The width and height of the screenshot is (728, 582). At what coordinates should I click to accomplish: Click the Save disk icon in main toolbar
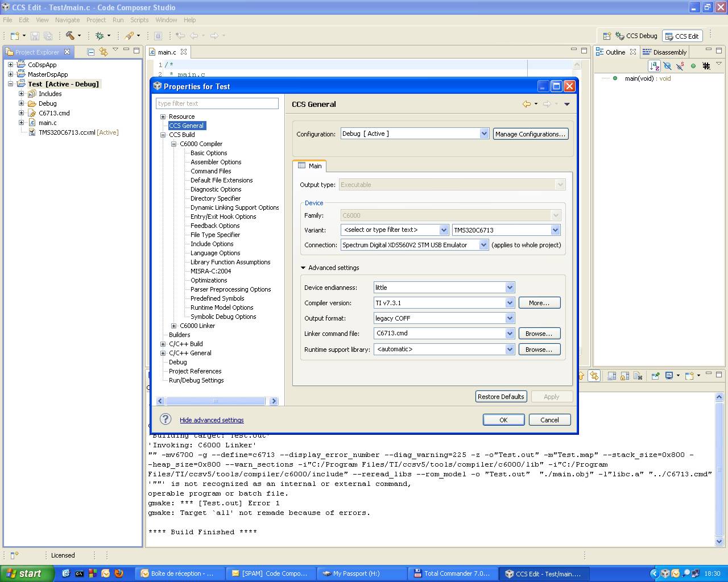click(35, 36)
